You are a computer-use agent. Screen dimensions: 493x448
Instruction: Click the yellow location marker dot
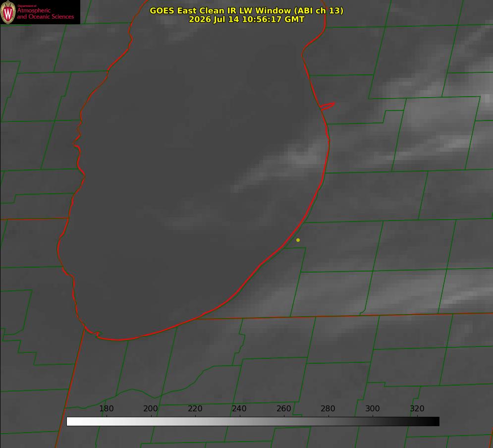point(298,240)
